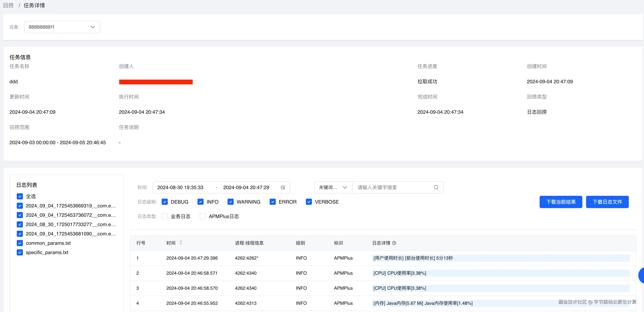The width and height of the screenshot is (644, 312).
Task: Click the help icon beside 日志详情
Action: 394,243
